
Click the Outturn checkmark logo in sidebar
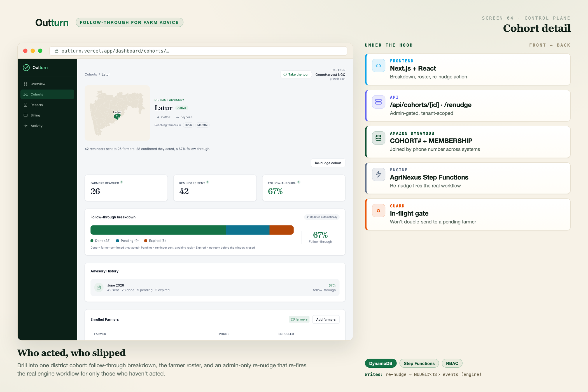(x=26, y=67)
